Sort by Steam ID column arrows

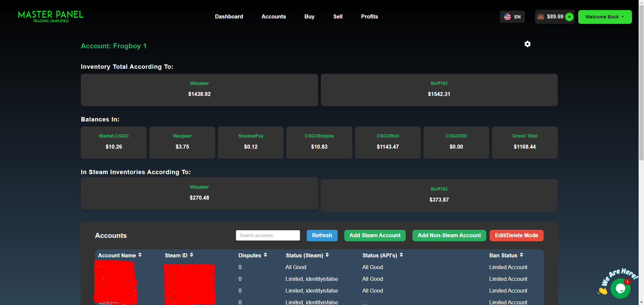coord(192,255)
